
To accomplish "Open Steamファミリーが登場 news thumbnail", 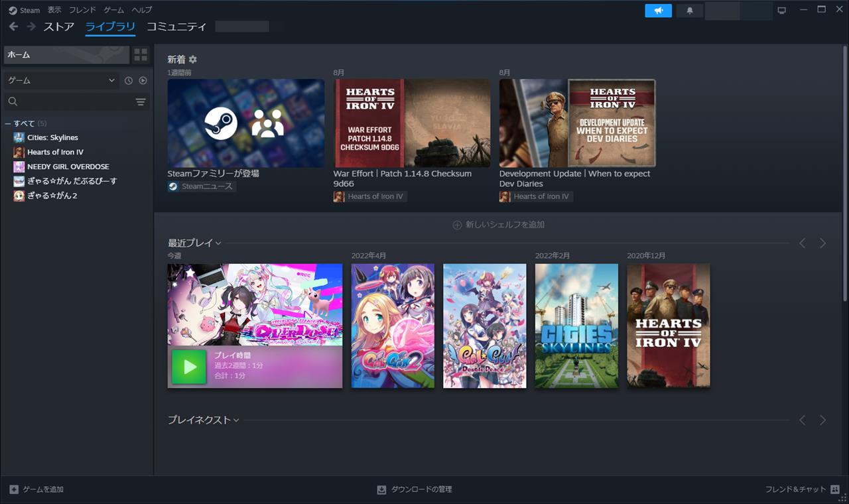I will pos(246,123).
